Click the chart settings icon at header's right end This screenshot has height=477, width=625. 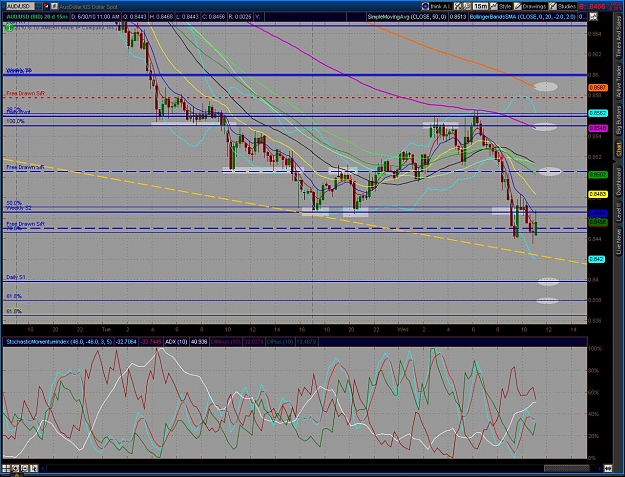[594, 17]
